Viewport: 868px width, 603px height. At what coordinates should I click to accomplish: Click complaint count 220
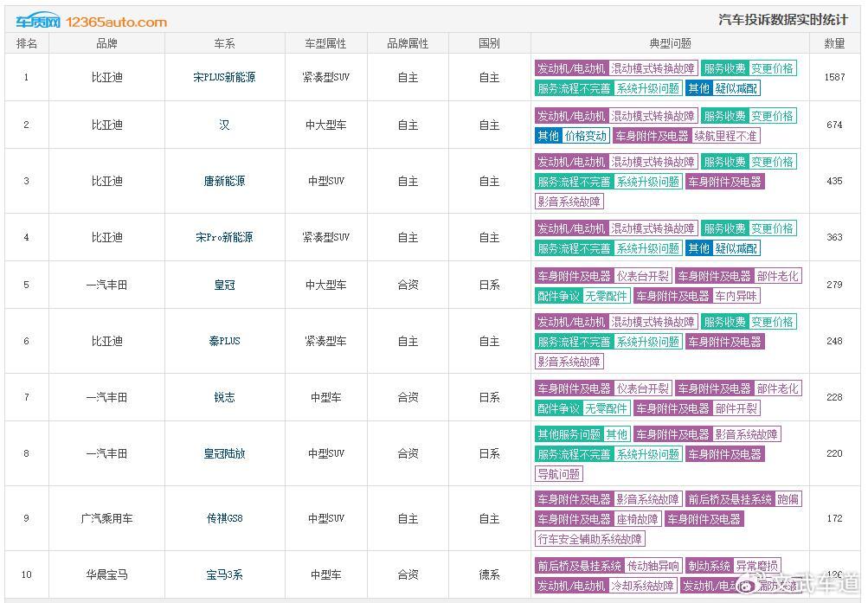(835, 453)
